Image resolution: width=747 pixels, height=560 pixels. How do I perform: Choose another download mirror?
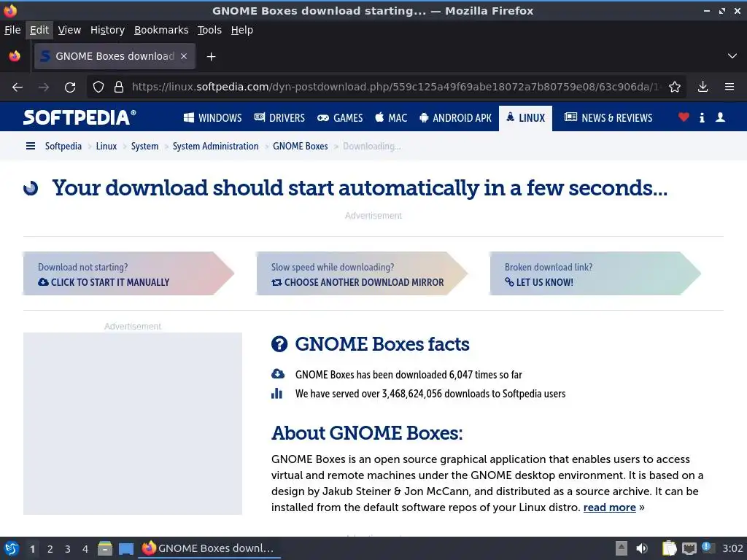point(362,274)
